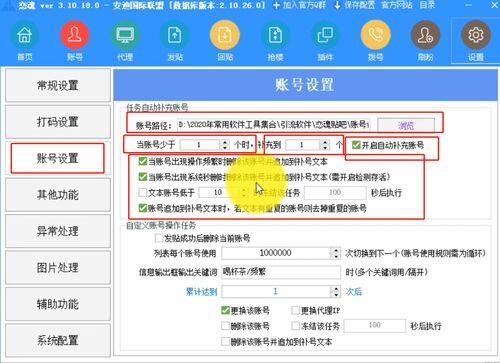Adjust the 补充到 spinner arrows
The image size is (500, 363).
click(x=325, y=145)
